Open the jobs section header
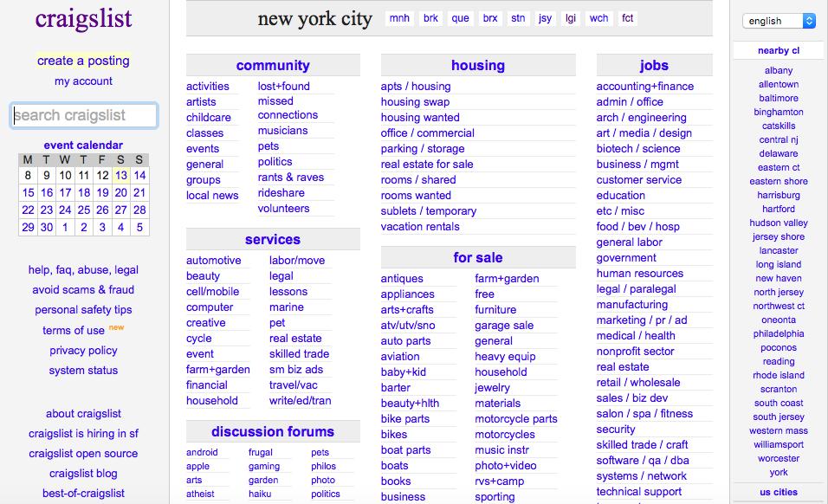Screen dimensions: 828x504 654,66
